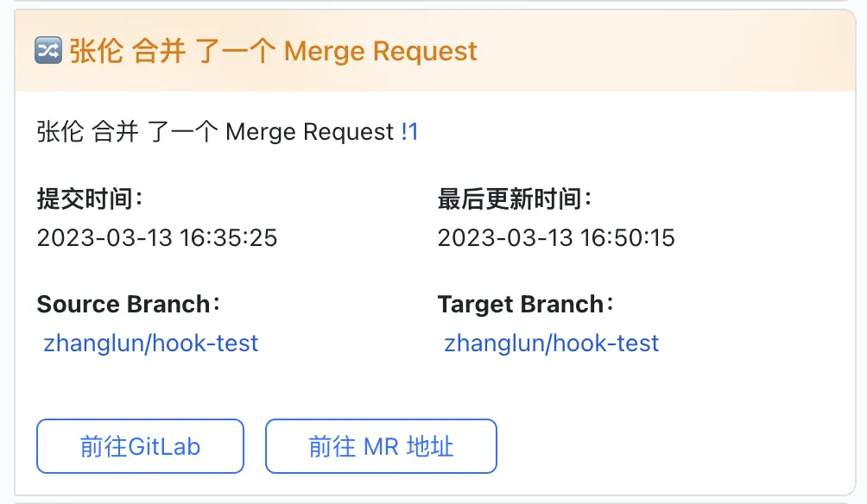
Task: Click 合并 word in the orange header title
Action: point(159,51)
